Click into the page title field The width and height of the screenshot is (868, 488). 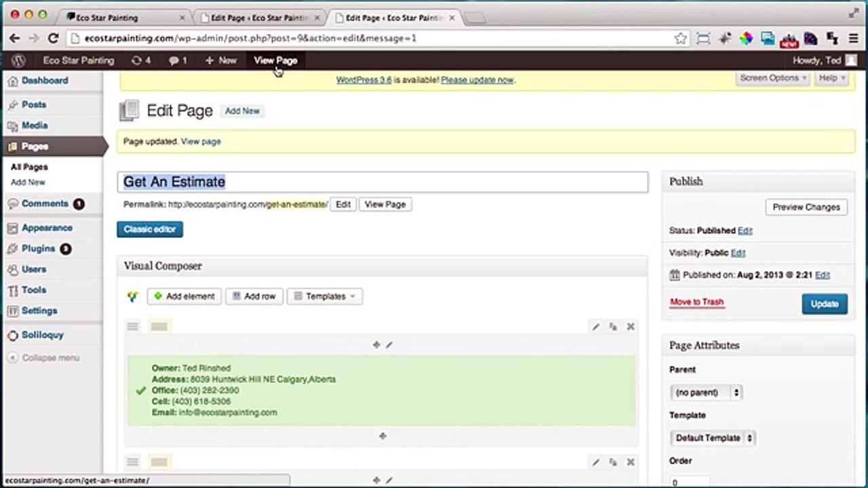pyautogui.click(x=382, y=182)
